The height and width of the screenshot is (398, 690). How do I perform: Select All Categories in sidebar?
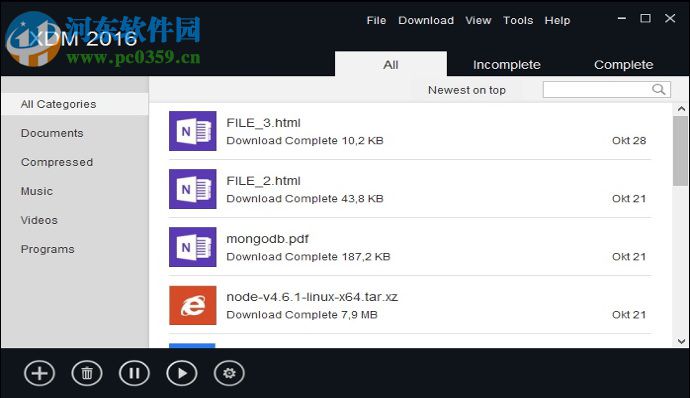(75, 104)
